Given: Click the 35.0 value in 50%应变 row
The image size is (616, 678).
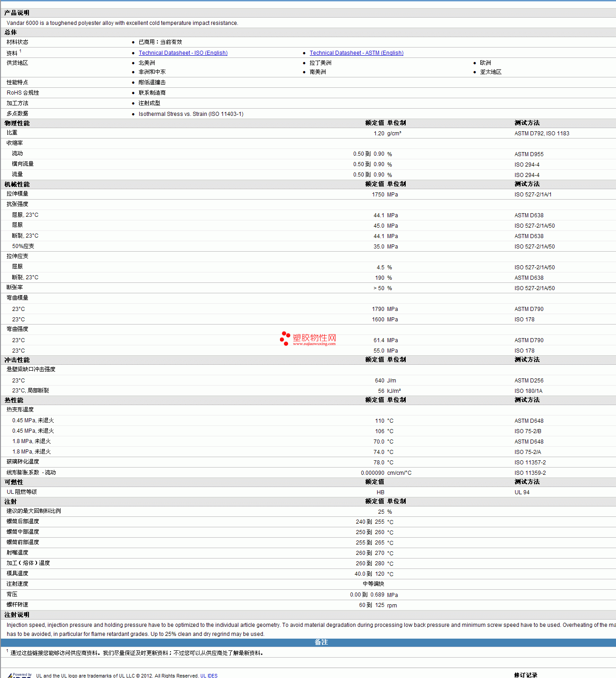Looking at the screenshot, I should 379,247.
